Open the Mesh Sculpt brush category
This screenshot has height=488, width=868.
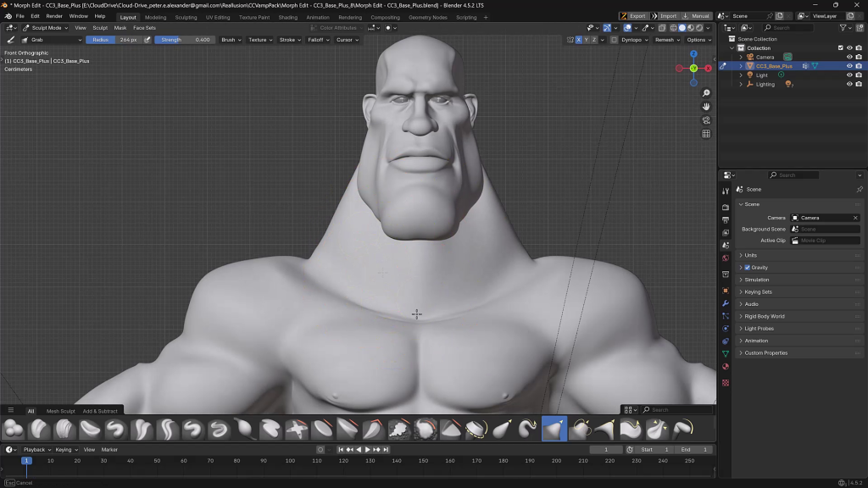60,411
